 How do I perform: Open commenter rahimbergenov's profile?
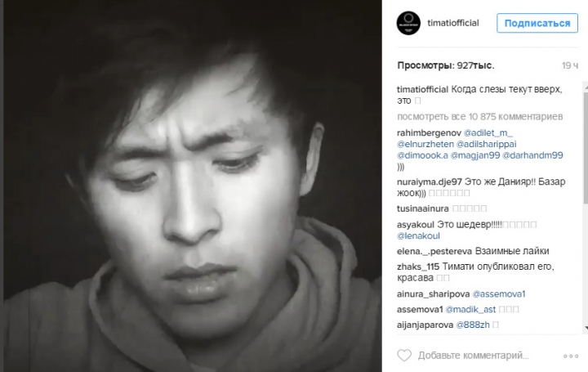point(429,133)
